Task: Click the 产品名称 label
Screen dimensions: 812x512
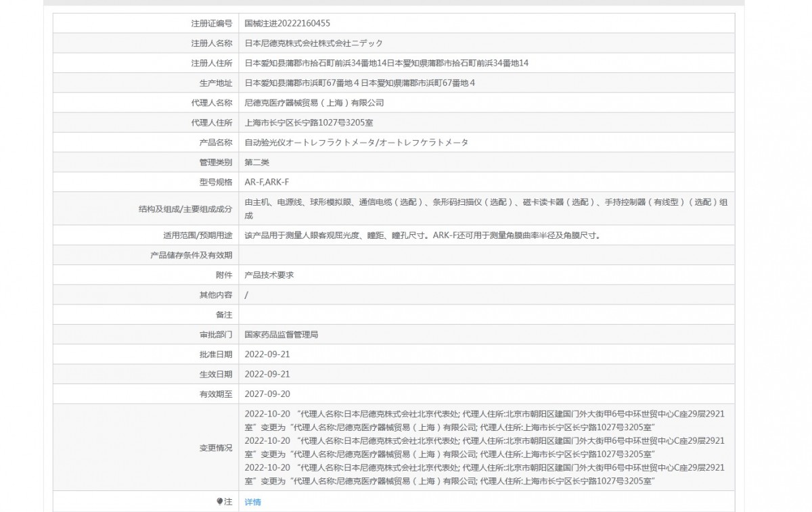Action: [216, 143]
